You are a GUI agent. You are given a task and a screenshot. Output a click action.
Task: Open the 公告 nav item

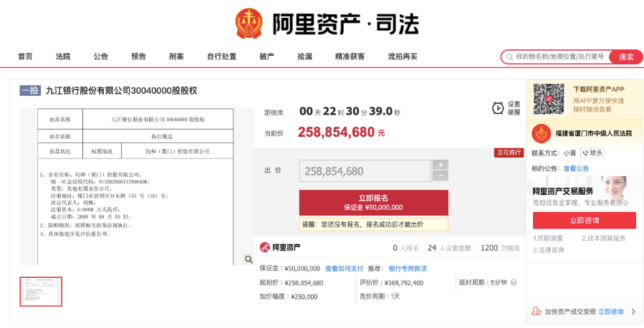pos(100,57)
